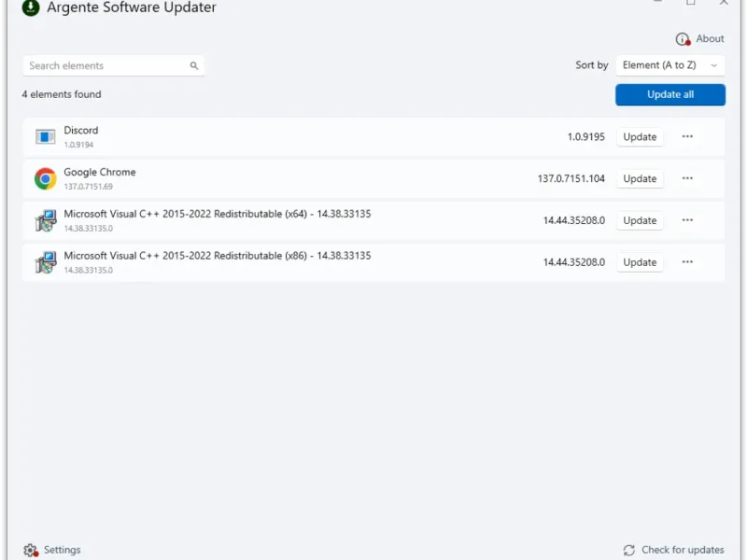The height and width of the screenshot is (560, 747).
Task: Click the '4 elements found' label
Action: point(62,94)
